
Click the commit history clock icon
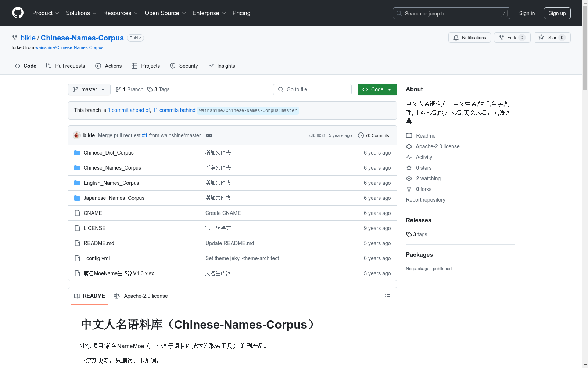click(361, 135)
